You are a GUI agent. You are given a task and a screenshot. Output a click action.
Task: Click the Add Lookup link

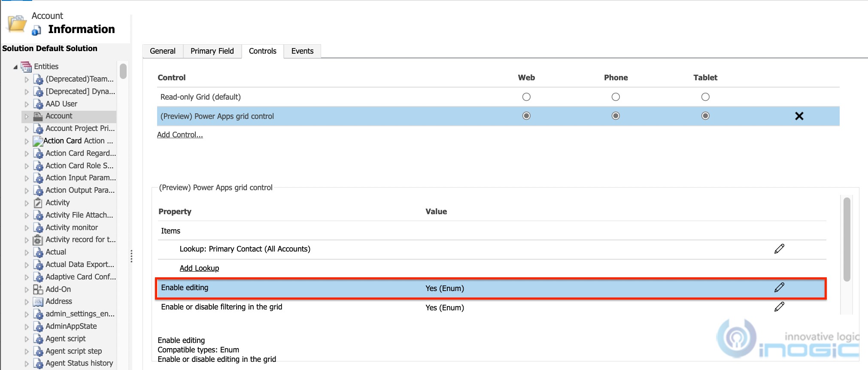click(199, 268)
